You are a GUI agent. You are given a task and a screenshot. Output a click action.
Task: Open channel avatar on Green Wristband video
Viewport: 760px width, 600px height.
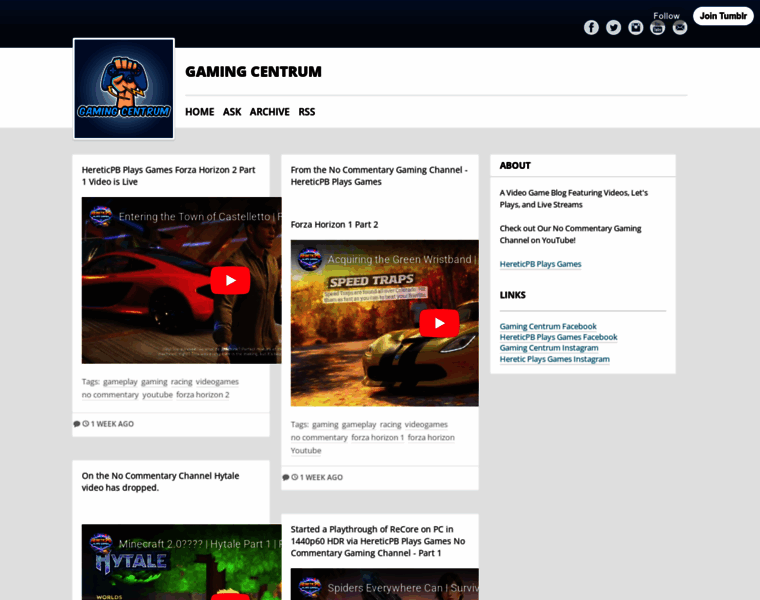coord(310,259)
